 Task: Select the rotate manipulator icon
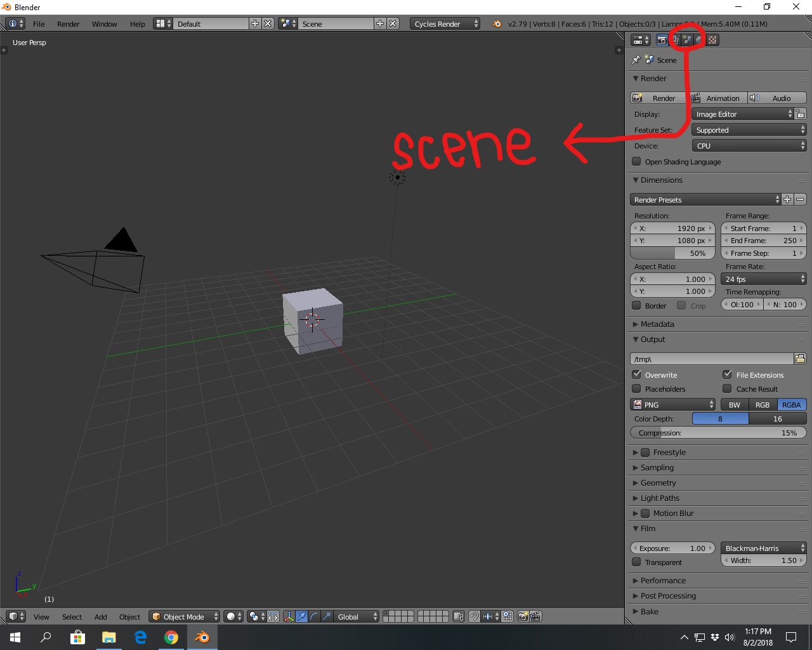click(x=314, y=616)
